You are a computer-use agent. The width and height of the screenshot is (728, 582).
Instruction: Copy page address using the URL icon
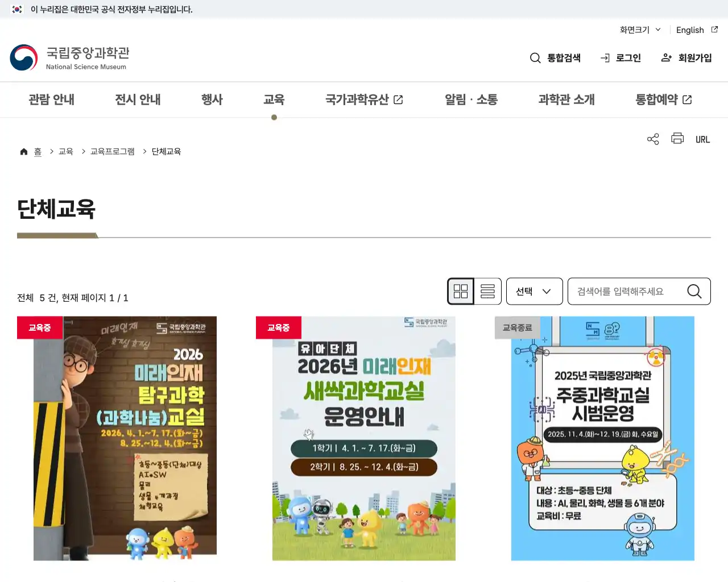[702, 139]
